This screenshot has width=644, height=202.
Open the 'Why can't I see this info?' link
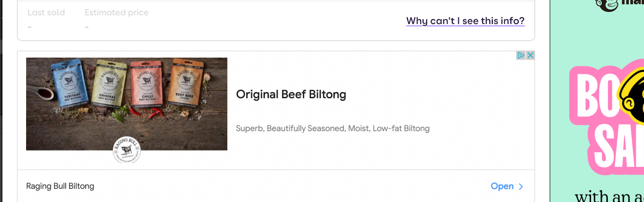pyautogui.click(x=465, y=21)
